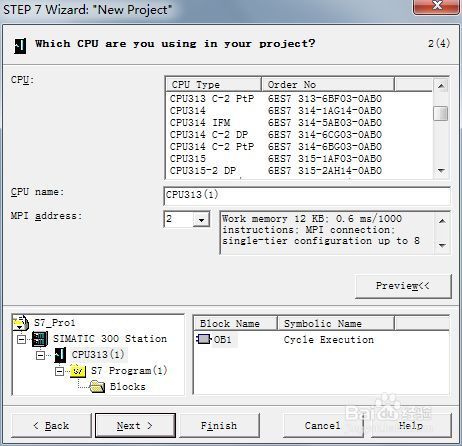Collapse the S7 Program(1) tree node
The width and height of the screenshot is (462, 446).
click(59, 371)
